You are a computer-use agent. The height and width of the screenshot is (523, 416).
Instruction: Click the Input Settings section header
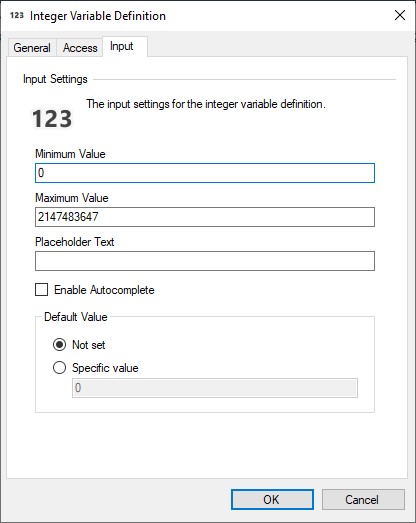pyautogui.click(x=55, y=79)
